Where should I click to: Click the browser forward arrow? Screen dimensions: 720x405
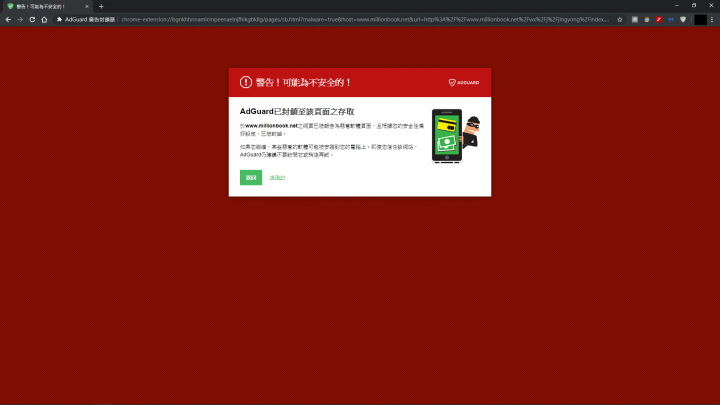(20, 20)
